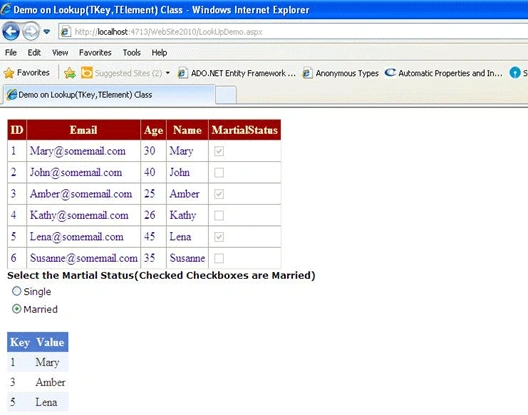Open the recent pages dropdown arrow
The height and width of the screenshot is (415, 528).
[47, 32]
